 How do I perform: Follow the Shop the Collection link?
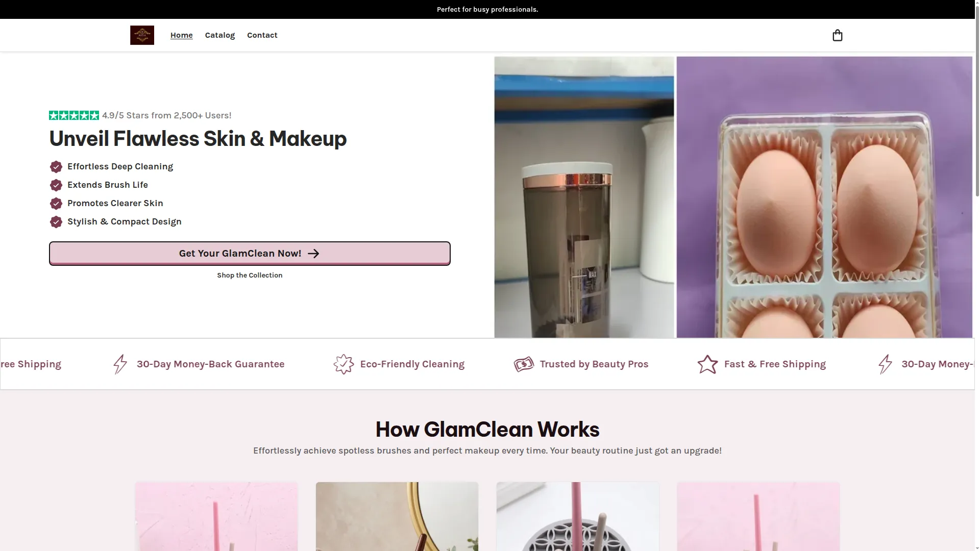(250, 275)
